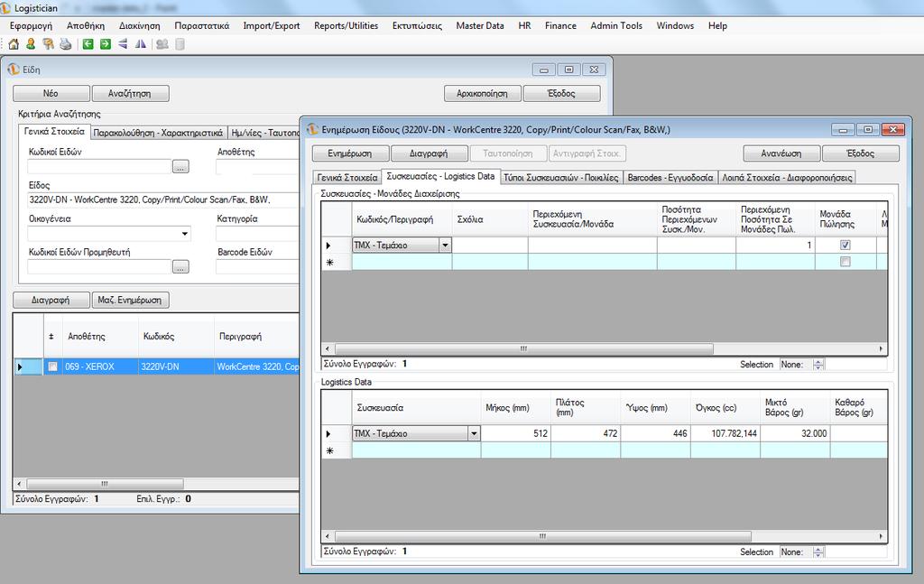Click the user account icon in the toolbar

pyautogui.click(x=31, y=44)
